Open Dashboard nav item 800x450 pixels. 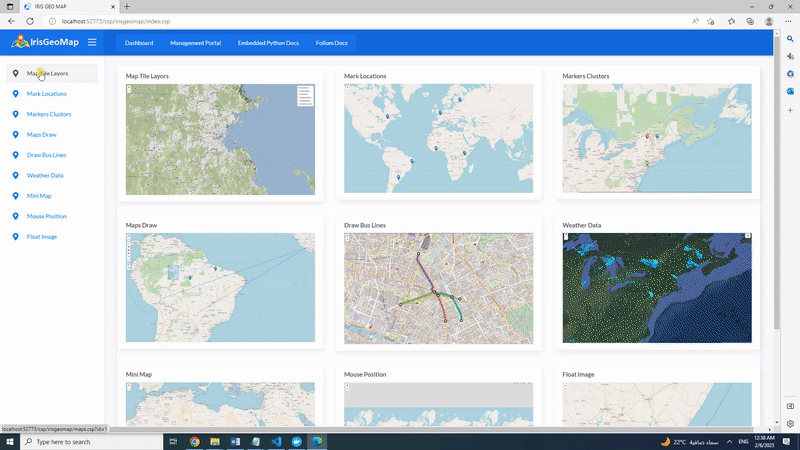click(139, 43)
